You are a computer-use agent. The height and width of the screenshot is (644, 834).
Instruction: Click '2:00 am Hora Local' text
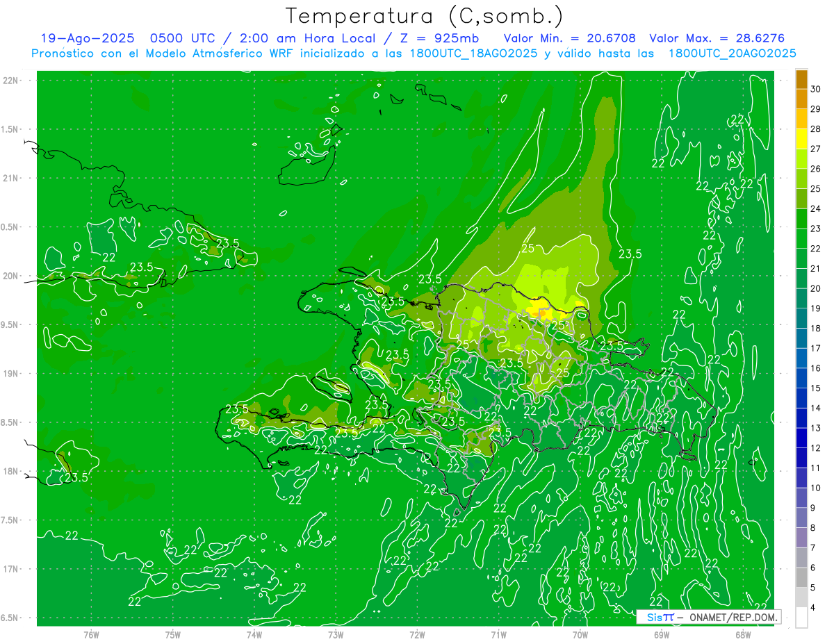(x=302, y=38)
